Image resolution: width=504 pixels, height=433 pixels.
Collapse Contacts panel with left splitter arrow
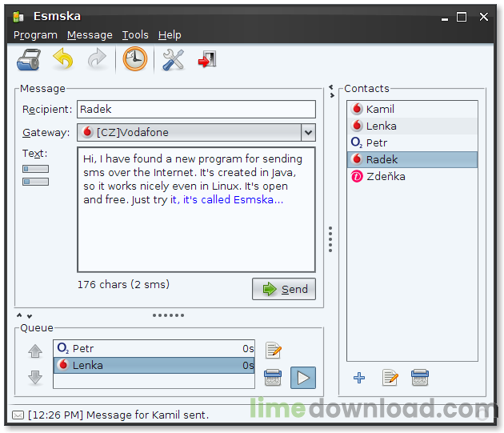coord(331,87)
